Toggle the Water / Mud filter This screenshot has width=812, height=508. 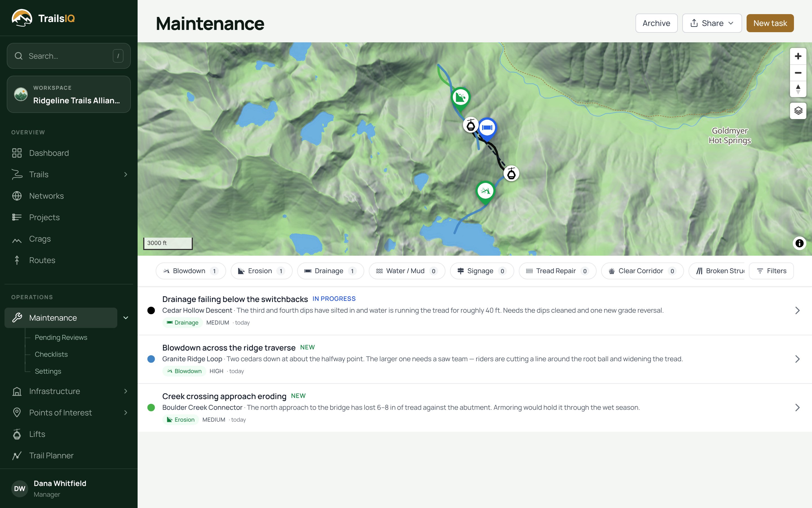[x=407, y=271]
